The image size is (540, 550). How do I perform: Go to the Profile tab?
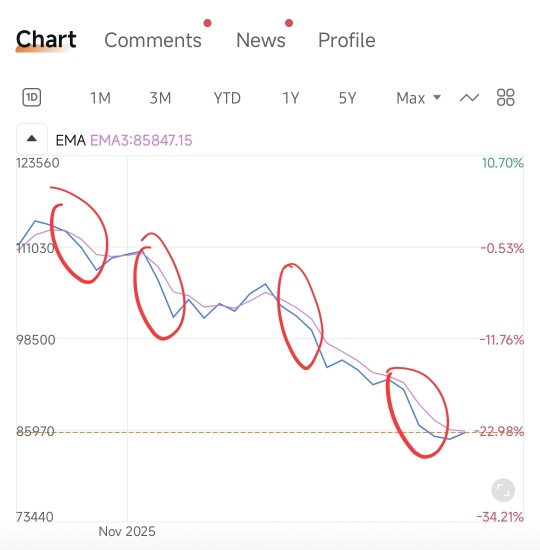click(347, 40)
